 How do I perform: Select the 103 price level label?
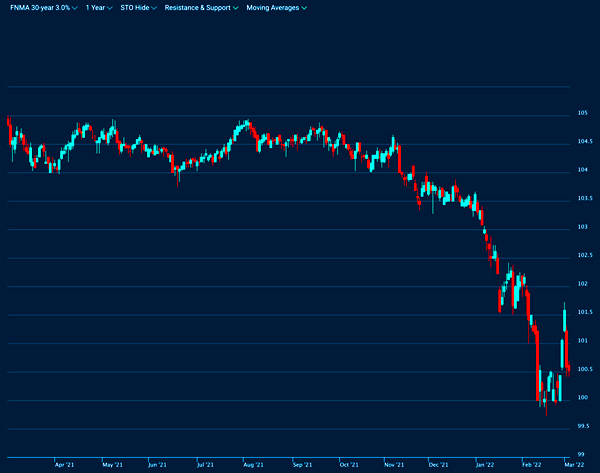pos(581,228)
